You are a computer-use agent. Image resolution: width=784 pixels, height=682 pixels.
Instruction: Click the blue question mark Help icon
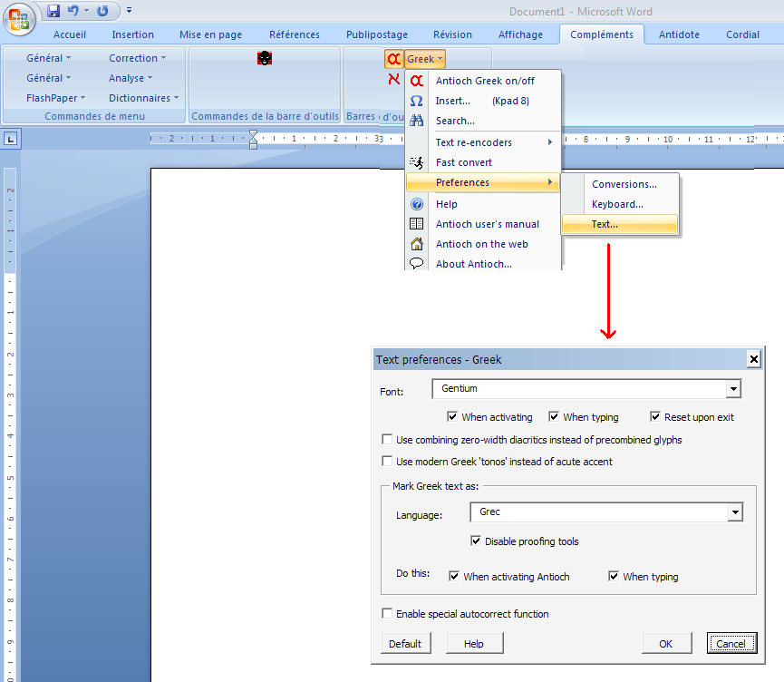[x=417, y=204]
